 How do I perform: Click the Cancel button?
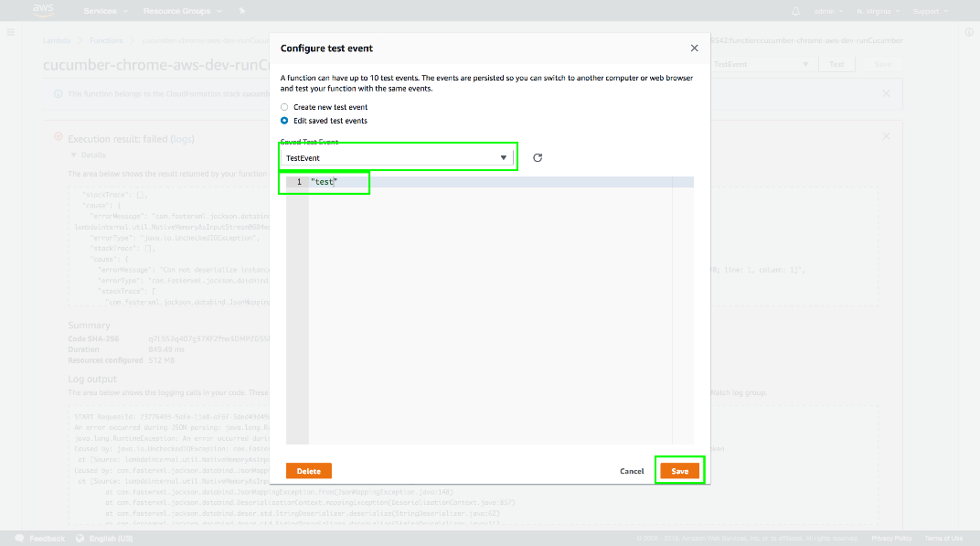point(632,471)
